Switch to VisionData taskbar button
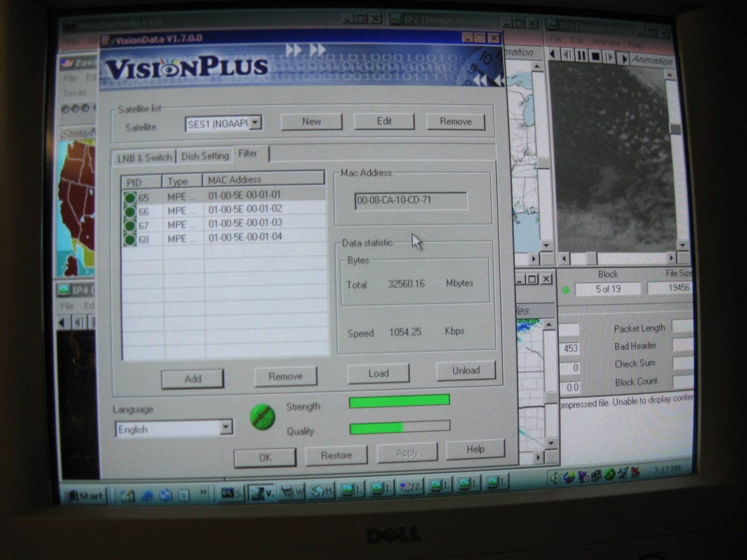The width and height of the screenshot is (747, 560). (x=262, y=492)
